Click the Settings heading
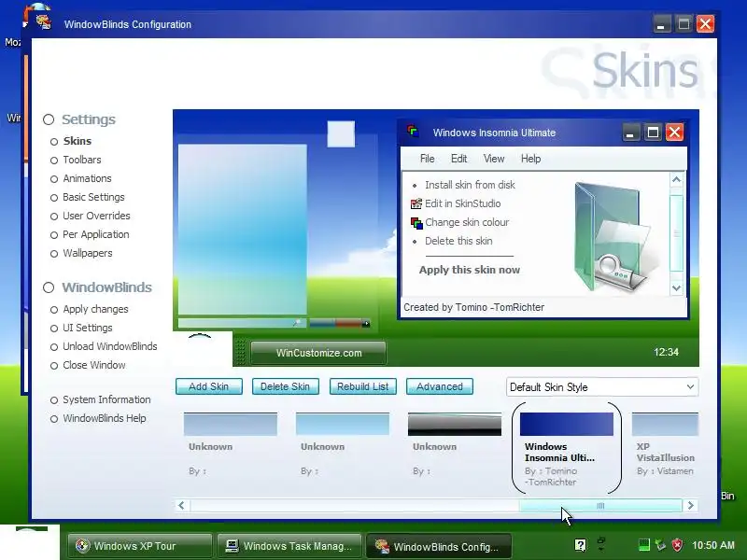 pos(88,119)
